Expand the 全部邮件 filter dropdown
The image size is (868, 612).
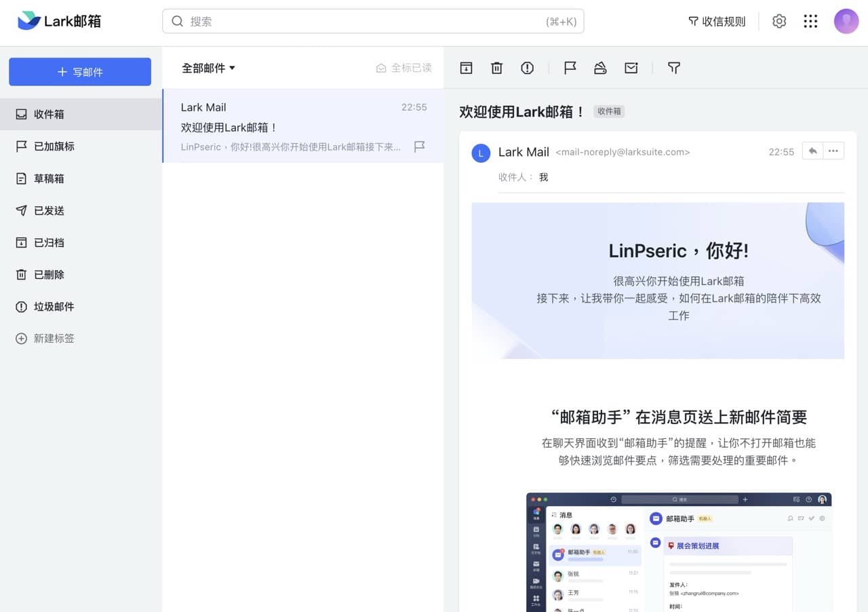pos(208,68)
